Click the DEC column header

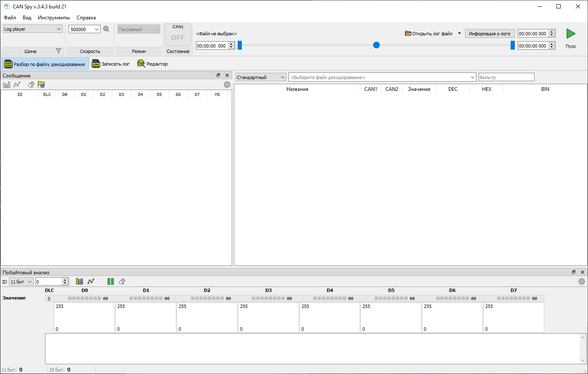click(x=453, y=89)
